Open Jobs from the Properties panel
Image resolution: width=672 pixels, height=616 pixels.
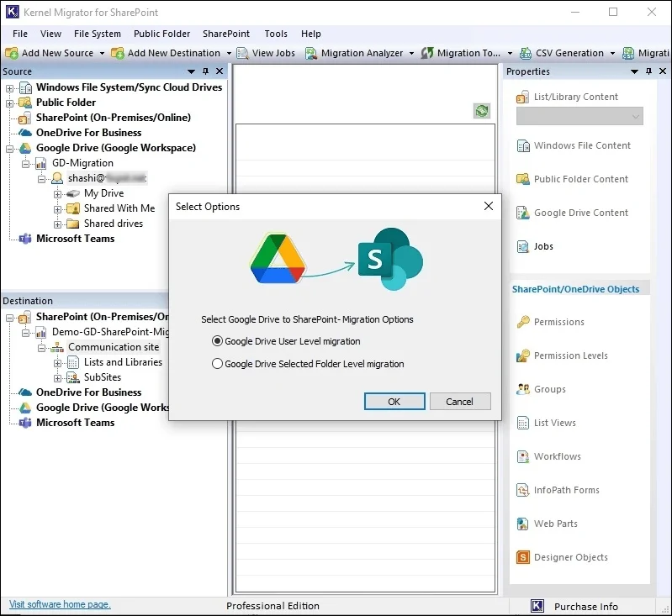535,247
